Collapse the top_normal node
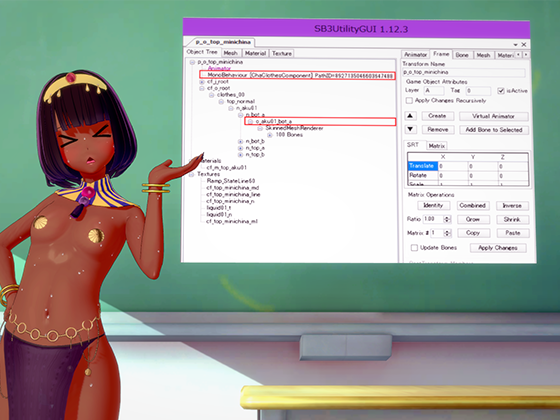 click(221, 102)
